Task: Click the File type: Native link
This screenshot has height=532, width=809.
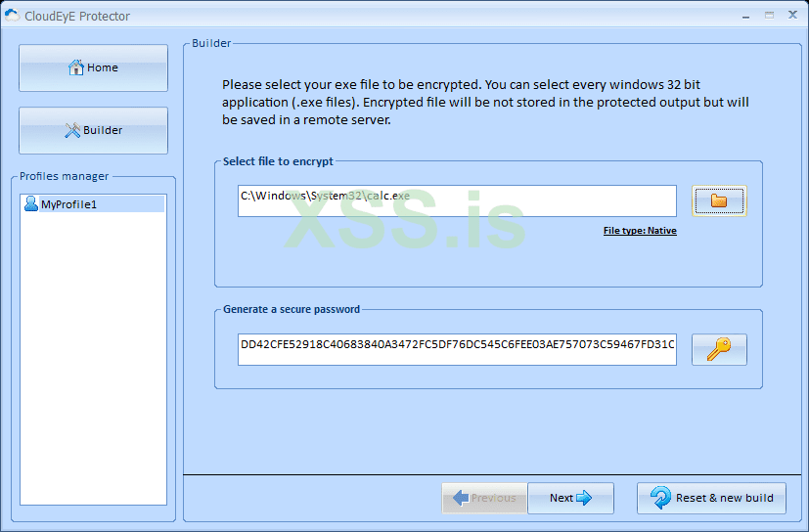Action: (640, 231)
